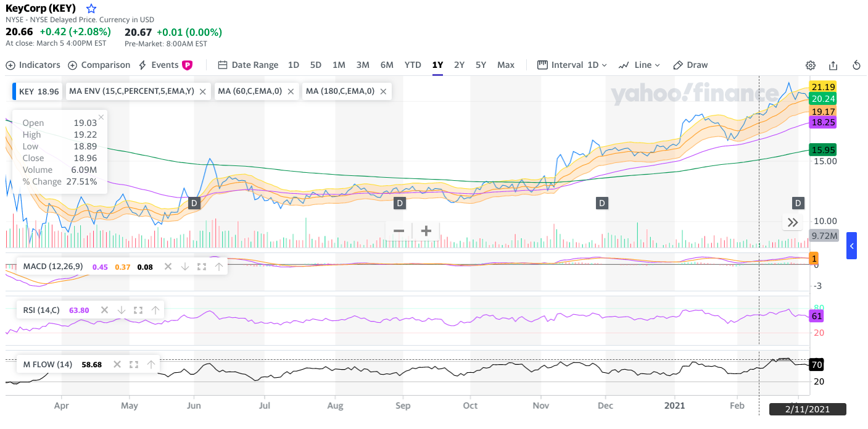Move the MACD panel down
This screenshot has height=429, width=868.
click(x=184, y=267)
